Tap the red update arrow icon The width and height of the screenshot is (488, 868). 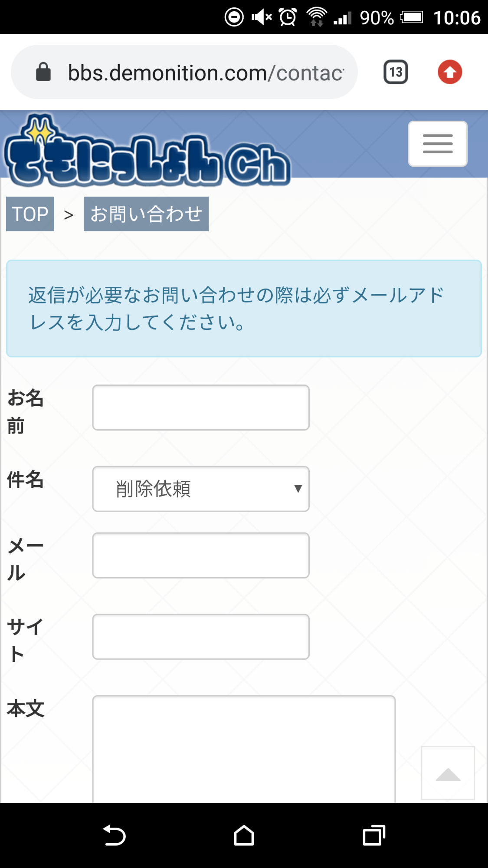pos(450,72)
